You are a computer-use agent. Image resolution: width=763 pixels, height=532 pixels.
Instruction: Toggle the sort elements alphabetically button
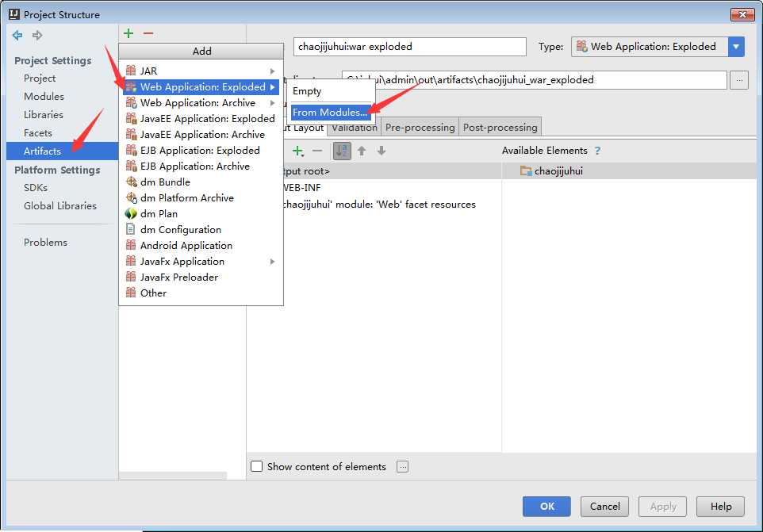coord(342,151)
